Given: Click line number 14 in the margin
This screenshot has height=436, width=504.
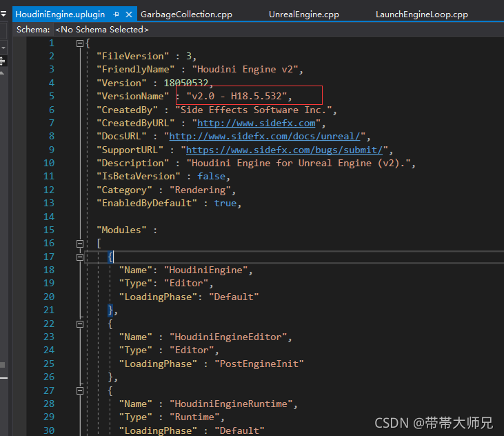Looking at the screenshot, I should [49, 217].
